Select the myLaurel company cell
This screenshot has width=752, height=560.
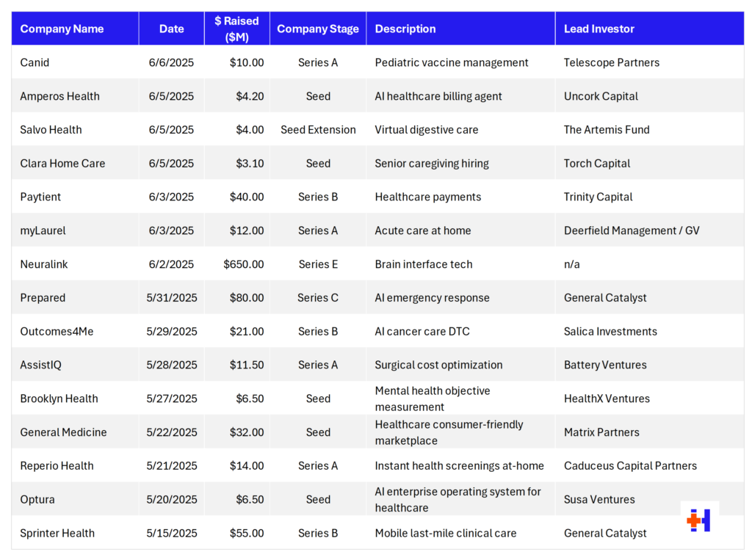pos(76,230)
